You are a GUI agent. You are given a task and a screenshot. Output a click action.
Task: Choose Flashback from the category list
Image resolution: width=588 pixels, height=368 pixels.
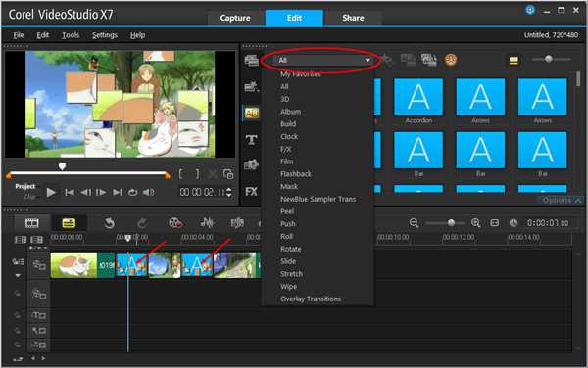coord(296,173)
